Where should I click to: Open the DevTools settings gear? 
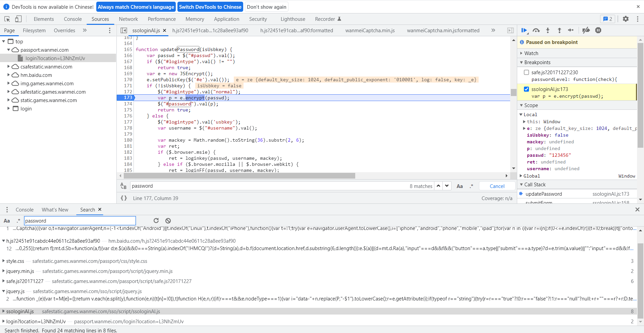(x=626, y=19)
